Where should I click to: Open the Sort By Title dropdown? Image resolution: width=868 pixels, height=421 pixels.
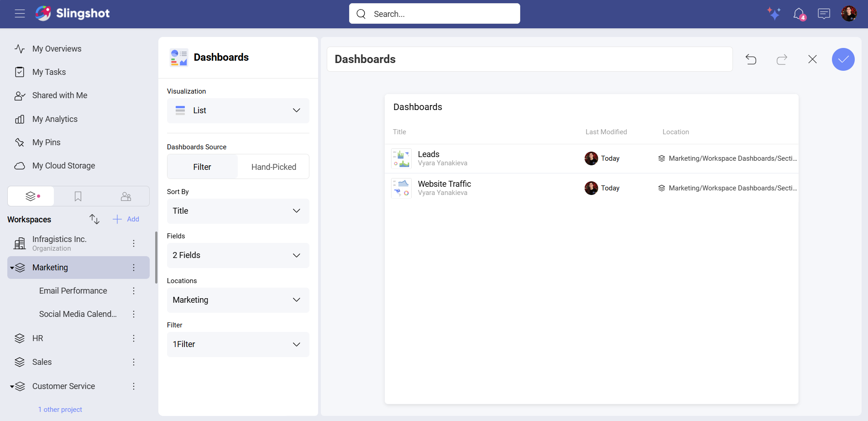click(238, 211)
